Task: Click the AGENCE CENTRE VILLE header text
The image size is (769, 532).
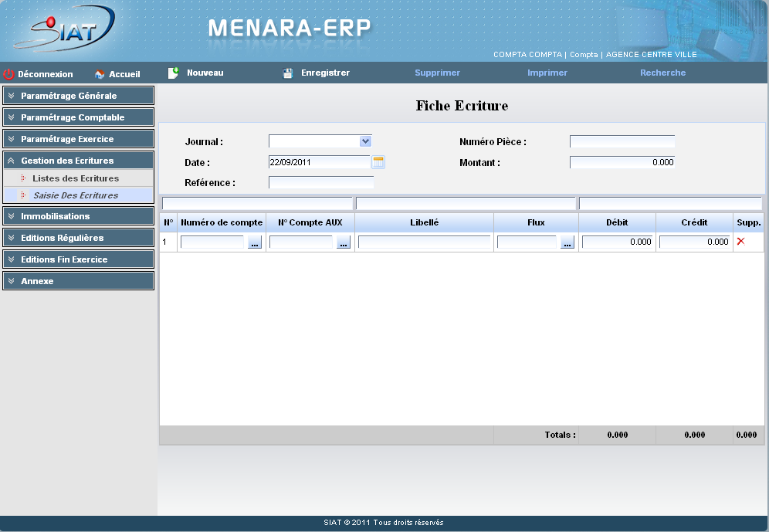Action: point(652,54)
